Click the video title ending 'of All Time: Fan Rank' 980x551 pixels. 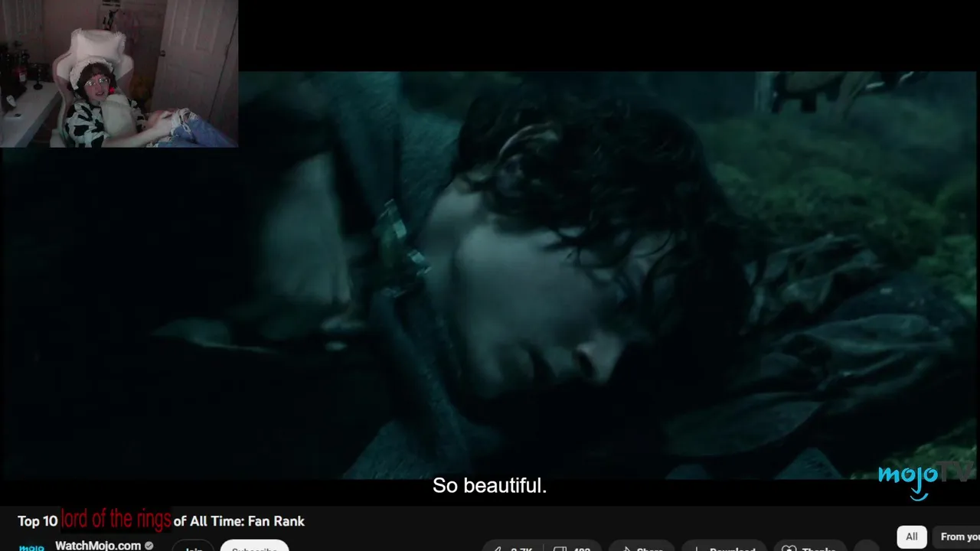pyautogui.click(x=161, y=520)
